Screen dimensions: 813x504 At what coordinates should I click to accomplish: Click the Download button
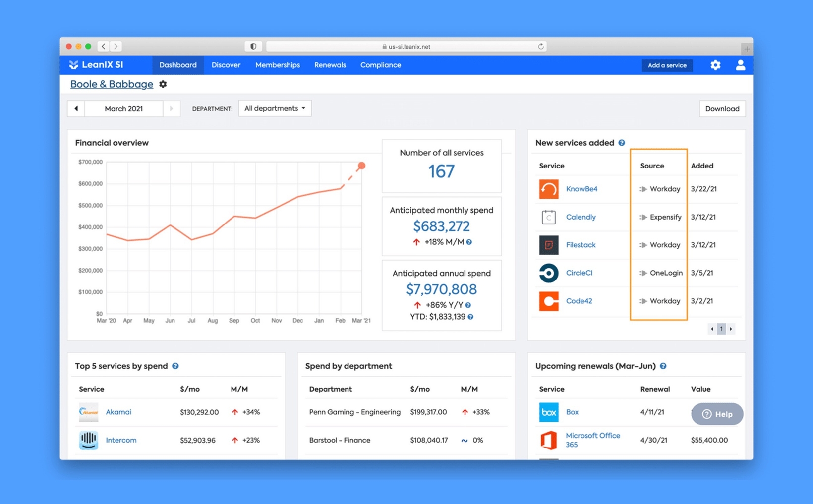[x=722, y=109]
